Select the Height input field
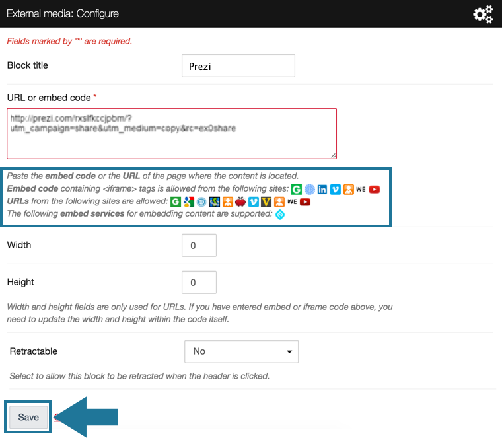The image size is (504, 438). pos(199,282)
